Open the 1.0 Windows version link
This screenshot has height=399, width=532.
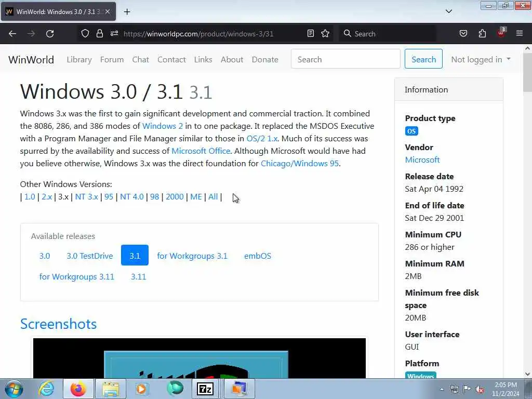[30, 197]
